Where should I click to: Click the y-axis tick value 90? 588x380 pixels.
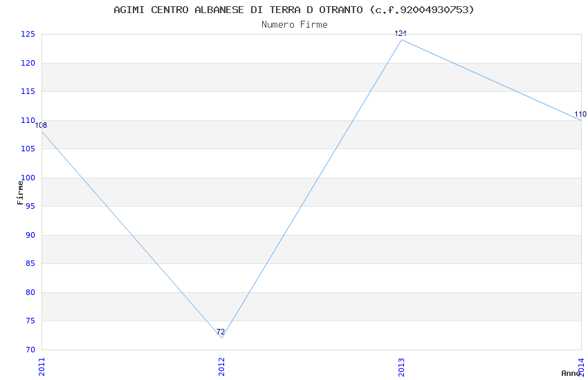(x=30, y=235)
